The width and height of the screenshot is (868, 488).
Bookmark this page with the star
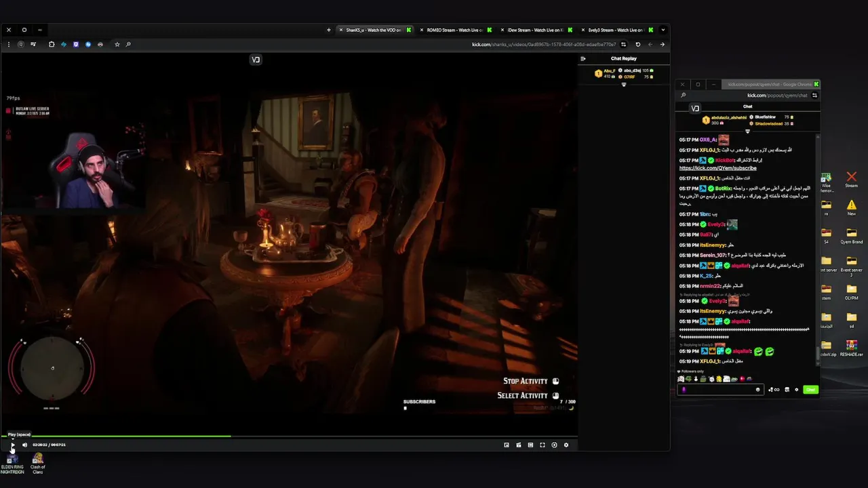click(117, 45)
